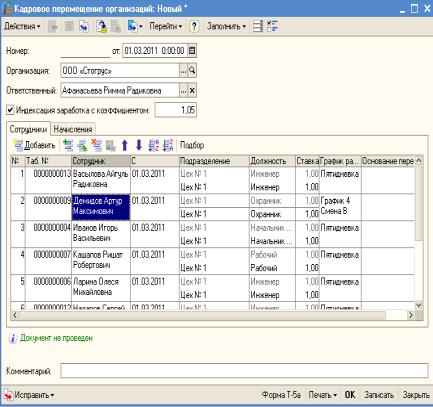Image resolution: width=433 pixels, height=407 pixels.
Task: Click the blue arrows document icon in toolbar
Action: point(84,26)
